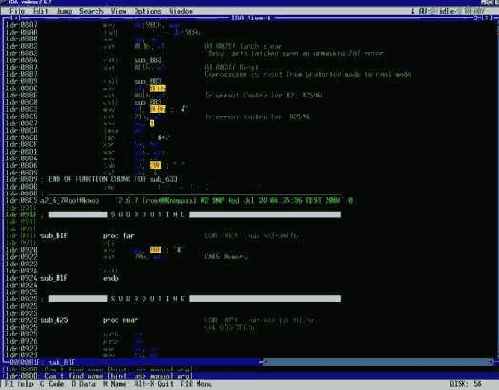Screen dimensions: 499x390
Task: Open the Window menu
Action: point(181,11)
